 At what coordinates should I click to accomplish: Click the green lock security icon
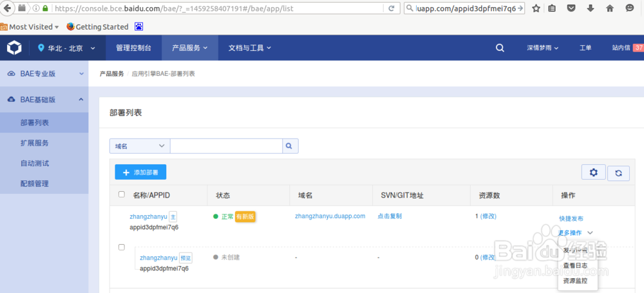click(45, 8)
